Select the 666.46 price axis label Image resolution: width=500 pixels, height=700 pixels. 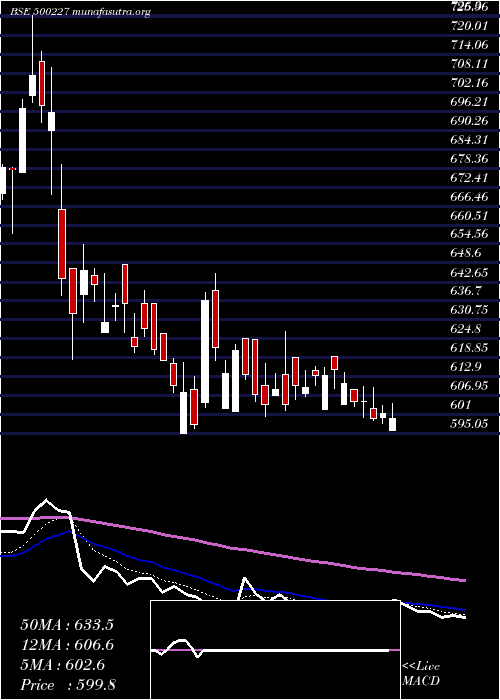tap(468, 197)
